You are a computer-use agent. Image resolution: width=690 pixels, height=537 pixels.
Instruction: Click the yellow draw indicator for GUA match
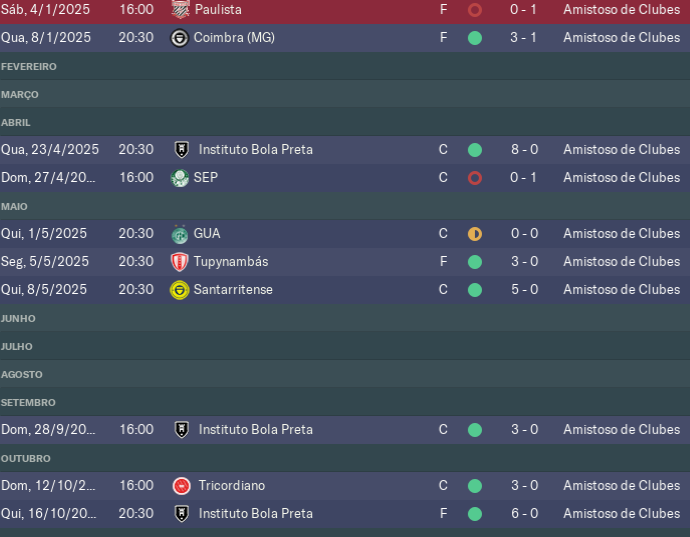(475, 234)
